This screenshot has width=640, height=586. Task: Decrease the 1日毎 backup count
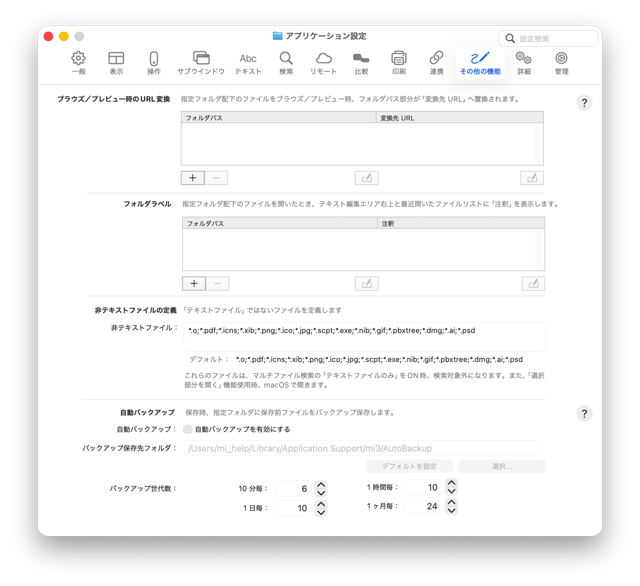point(321,512)
